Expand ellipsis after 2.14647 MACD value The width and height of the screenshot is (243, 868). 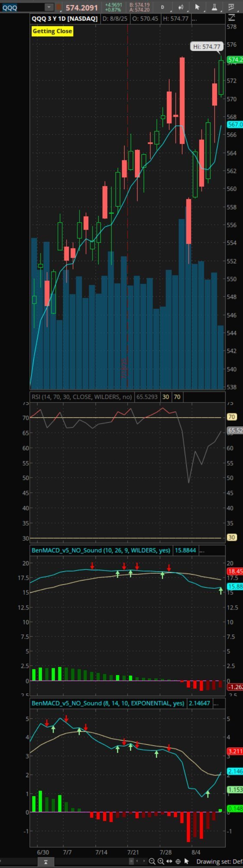[x=216, y=703]
